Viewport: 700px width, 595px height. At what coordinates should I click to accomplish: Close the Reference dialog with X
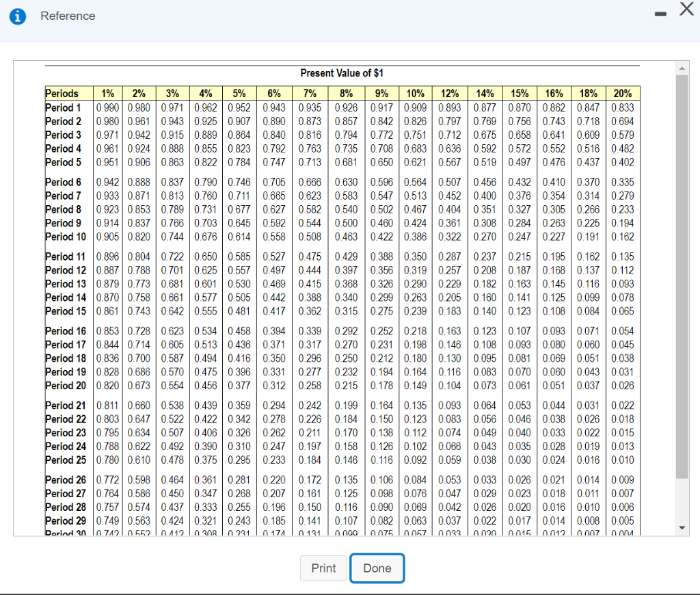click(686, 9)
